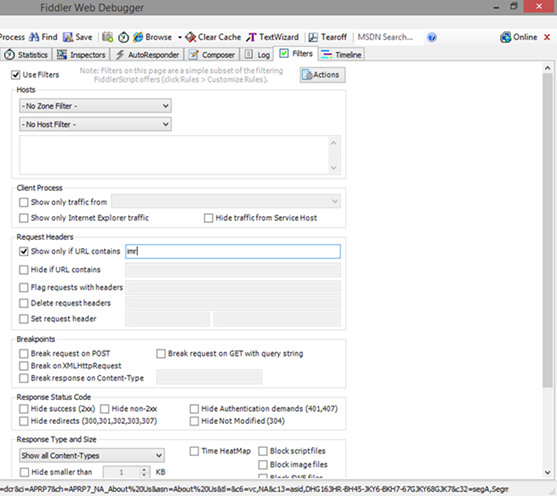Viewport: 557px width, 496px height.
Task: Enable Hide smaller than checkbox
Action: tap(24, 472)
